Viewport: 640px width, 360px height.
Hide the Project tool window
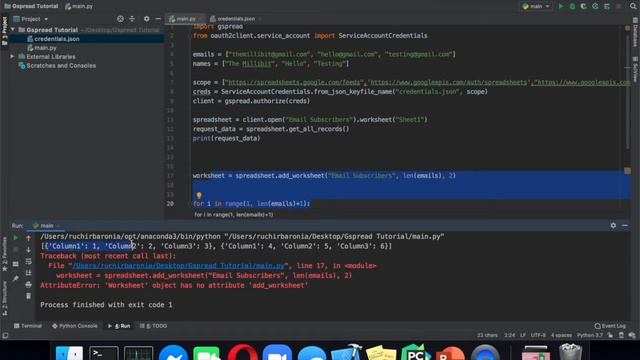pyautogui.click(x=158, y=19)
